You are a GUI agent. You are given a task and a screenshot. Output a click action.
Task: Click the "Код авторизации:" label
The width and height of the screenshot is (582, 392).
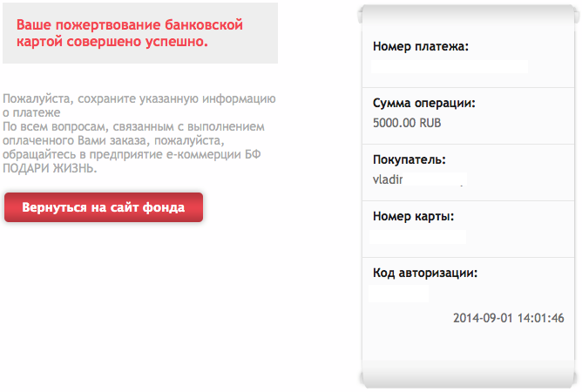coord(425,273)
